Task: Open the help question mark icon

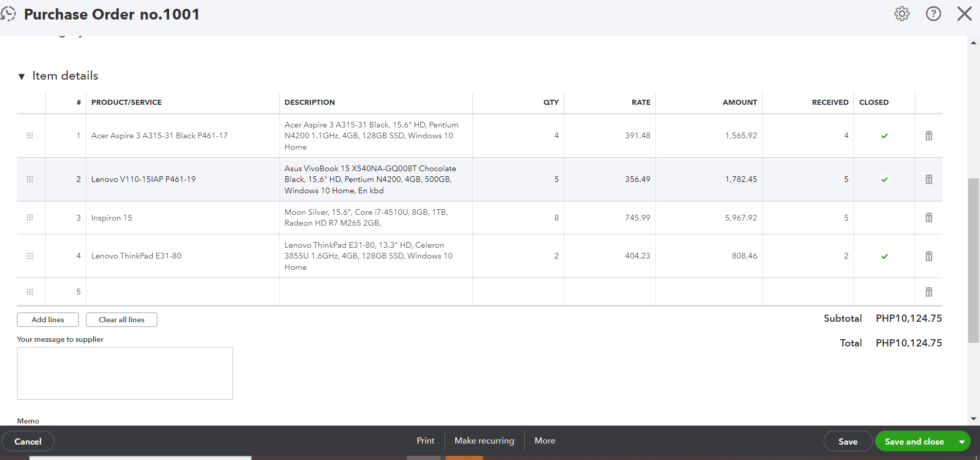Action: [933, 14]
